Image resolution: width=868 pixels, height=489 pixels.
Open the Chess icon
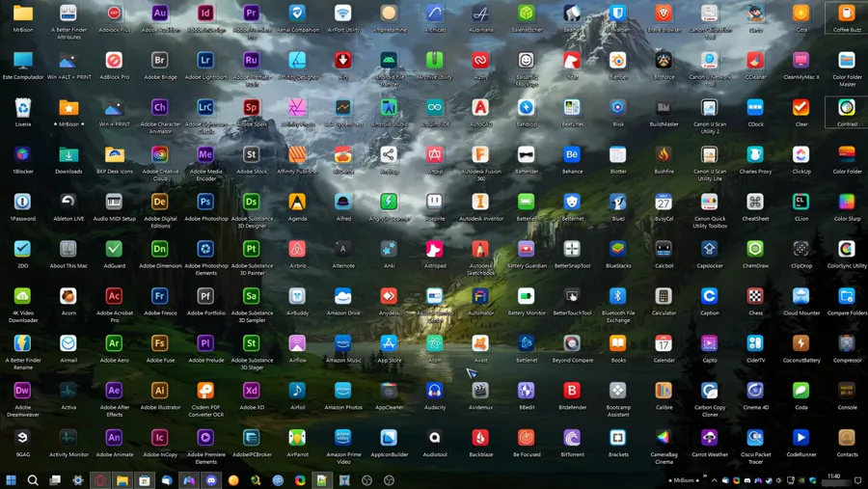pos(755,296)
